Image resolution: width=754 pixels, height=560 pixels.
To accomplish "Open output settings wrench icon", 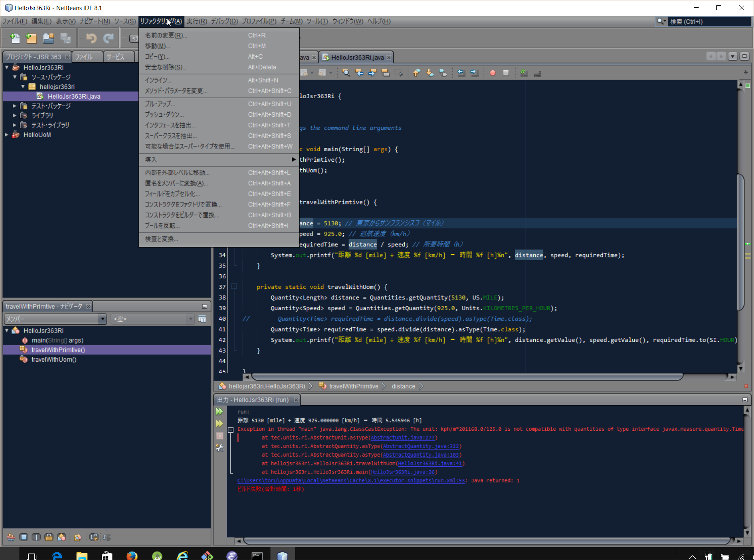I will [x=220, y=448].
